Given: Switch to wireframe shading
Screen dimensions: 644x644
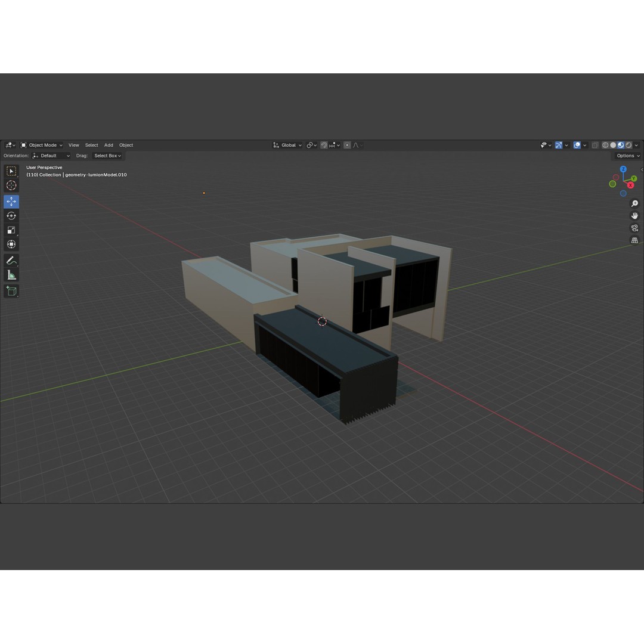Looking at the screenshot, I should (605, 145).
